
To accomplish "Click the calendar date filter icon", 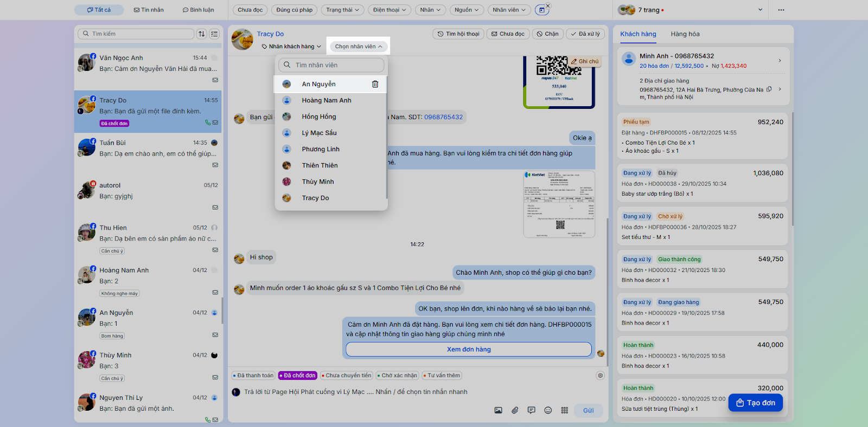I will pos(541,10).
